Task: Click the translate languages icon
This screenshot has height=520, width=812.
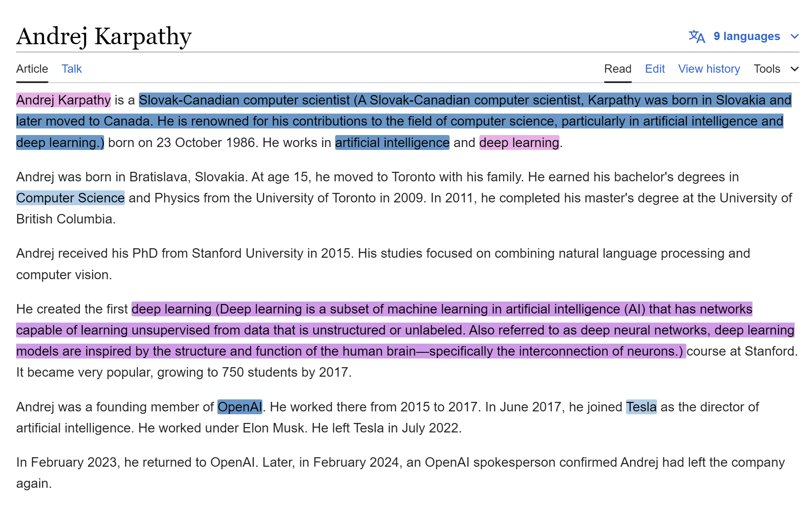Action: 696,36
